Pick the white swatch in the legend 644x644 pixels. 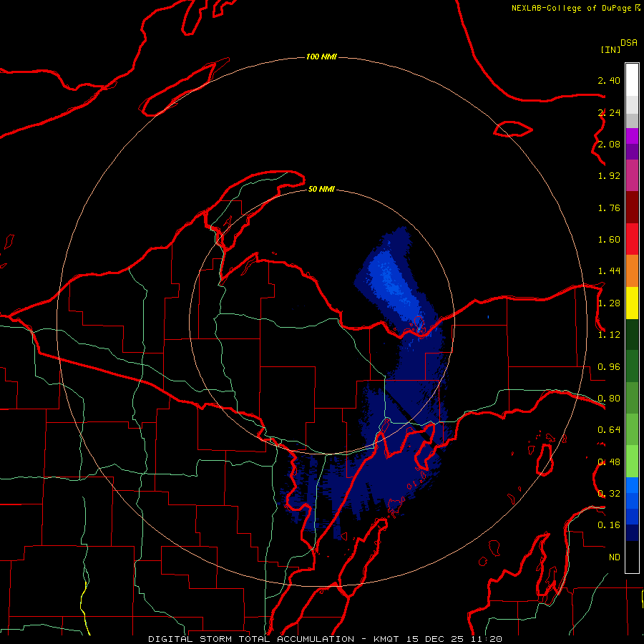click(x=632, y=80)
